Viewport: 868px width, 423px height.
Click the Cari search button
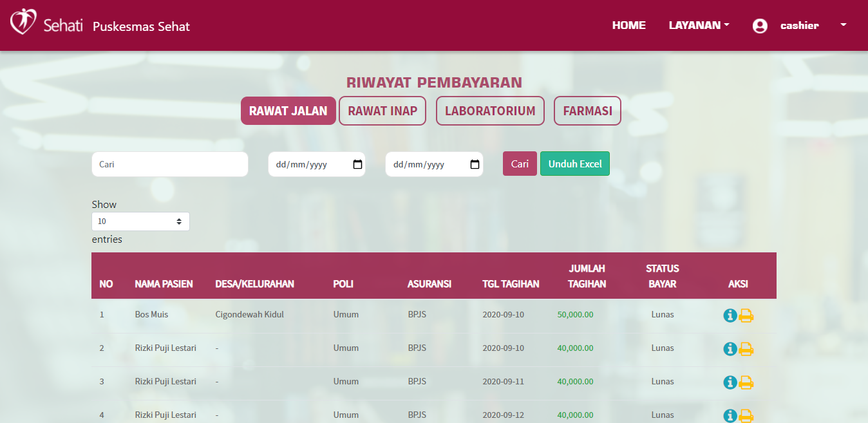(520, 164)
